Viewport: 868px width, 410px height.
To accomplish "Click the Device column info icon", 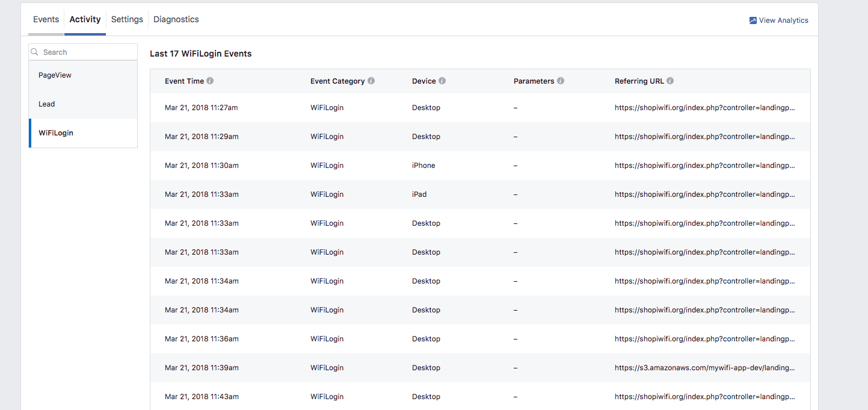I will (x=442, y=81).
